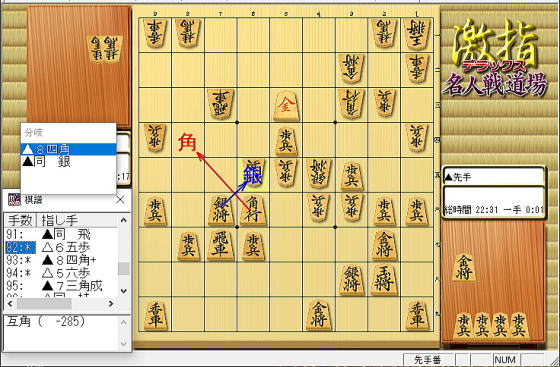Click move list scroll up arrow
560x367 pixels.
click(x=124, y=220)
